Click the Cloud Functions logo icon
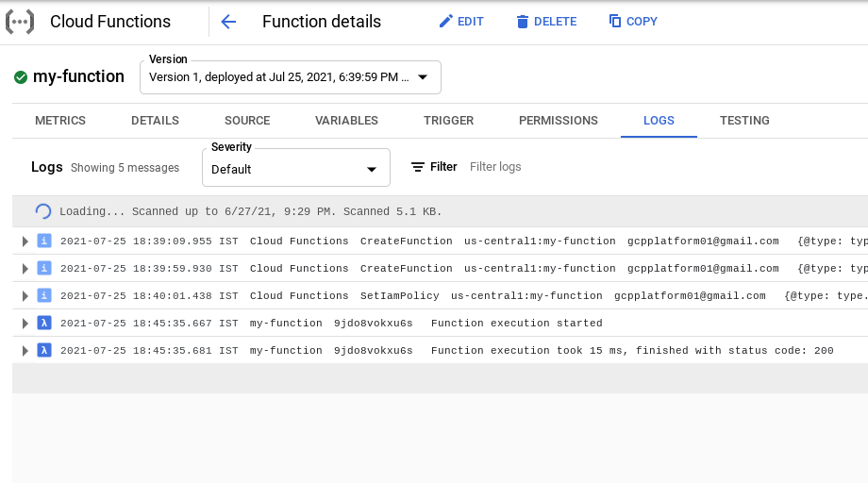The image size is (868, 483). point(20,21)
